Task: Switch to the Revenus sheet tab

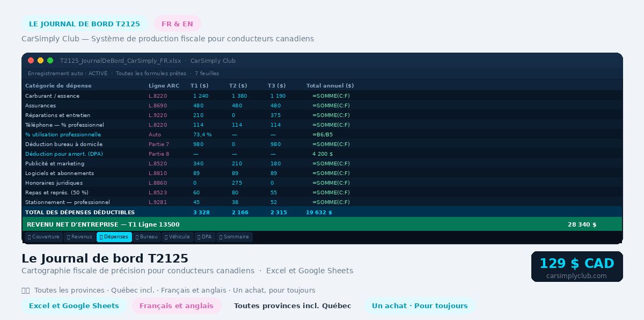Action: click(80, 237)
